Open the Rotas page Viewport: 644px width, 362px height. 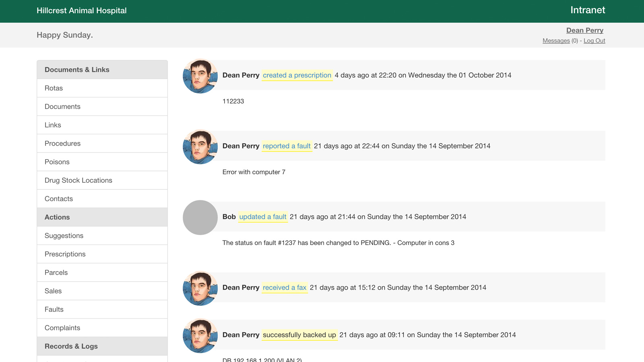click(102, 88)
